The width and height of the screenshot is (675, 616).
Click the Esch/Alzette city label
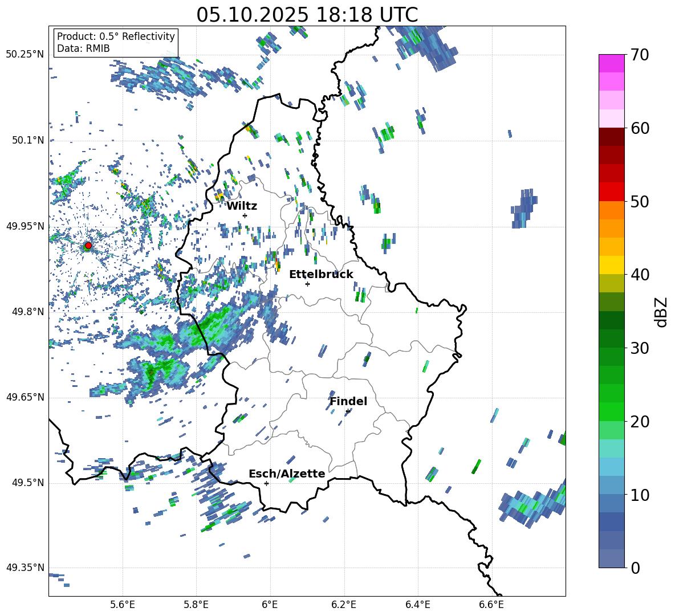click(287, 474)
